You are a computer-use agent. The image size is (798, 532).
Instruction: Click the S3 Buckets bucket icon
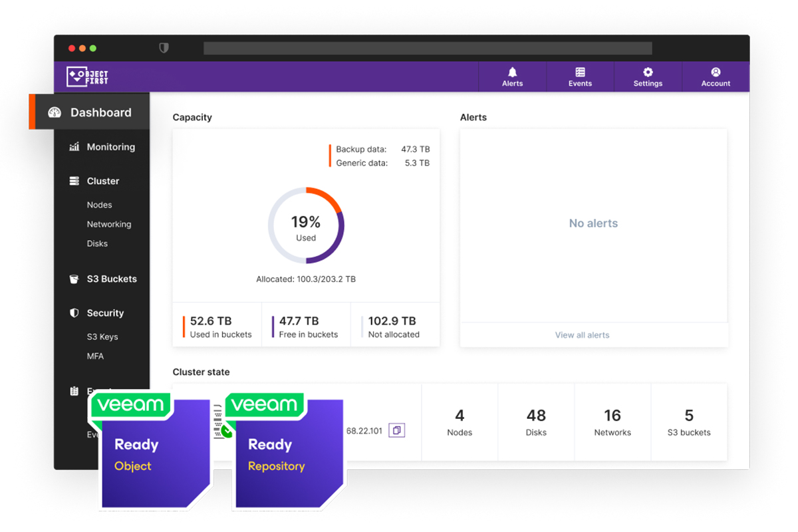(x=74, y=279)
